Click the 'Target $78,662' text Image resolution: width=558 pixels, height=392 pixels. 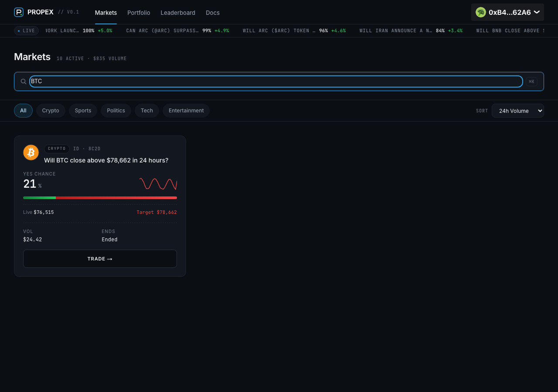[157, 212]
